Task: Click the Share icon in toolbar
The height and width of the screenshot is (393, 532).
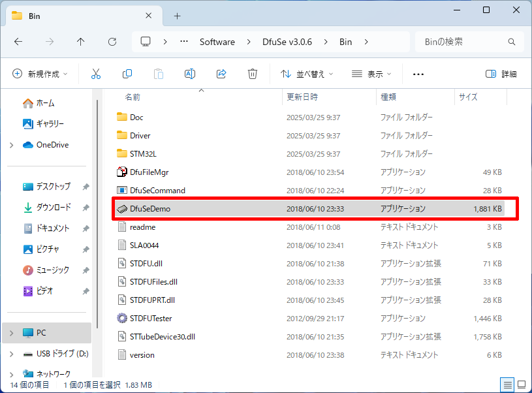Action: tap(221, 74)
